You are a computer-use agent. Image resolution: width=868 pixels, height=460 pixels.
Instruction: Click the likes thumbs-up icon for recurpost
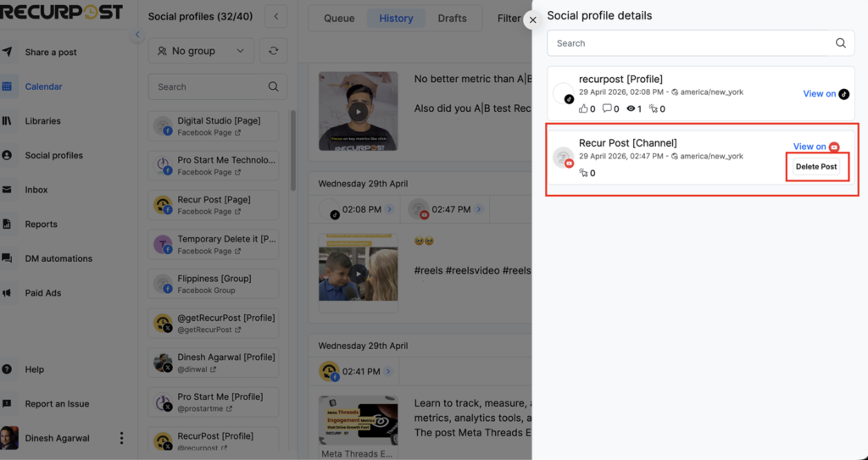click(x=583, y=108)
